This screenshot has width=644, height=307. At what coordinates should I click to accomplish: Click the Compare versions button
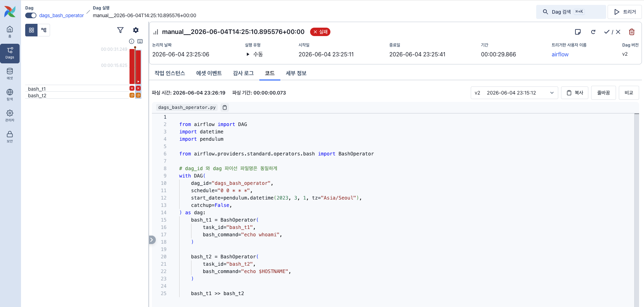629,93
